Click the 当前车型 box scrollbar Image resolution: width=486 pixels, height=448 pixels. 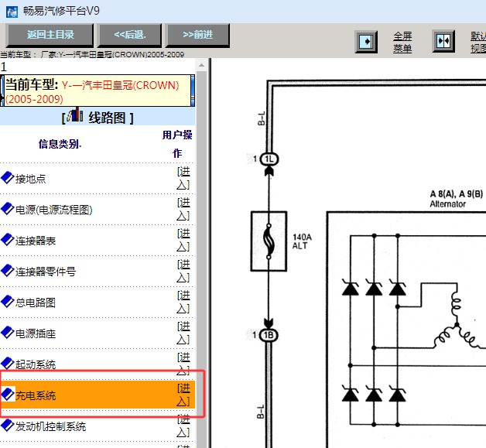(193, 91)
